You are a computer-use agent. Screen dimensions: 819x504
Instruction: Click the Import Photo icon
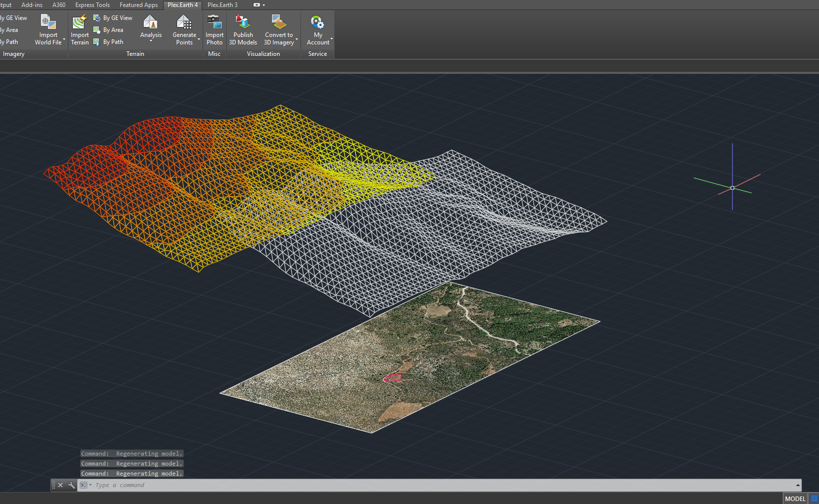point(215,22)
